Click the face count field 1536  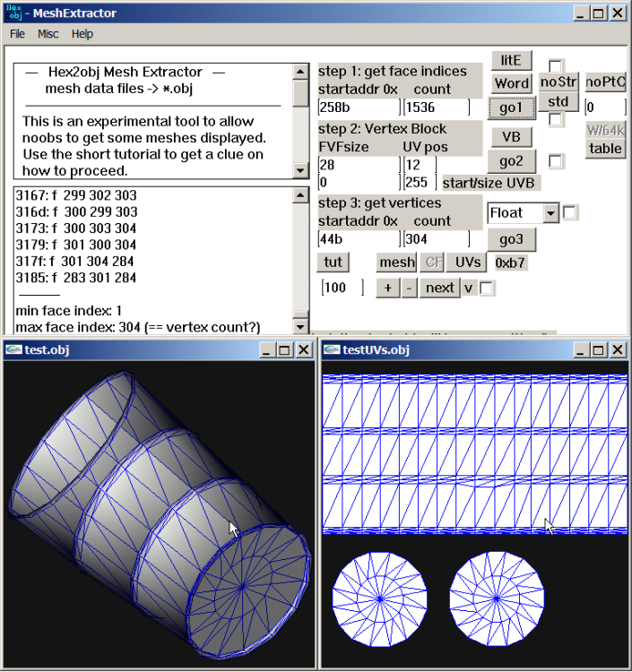[436, 108]
